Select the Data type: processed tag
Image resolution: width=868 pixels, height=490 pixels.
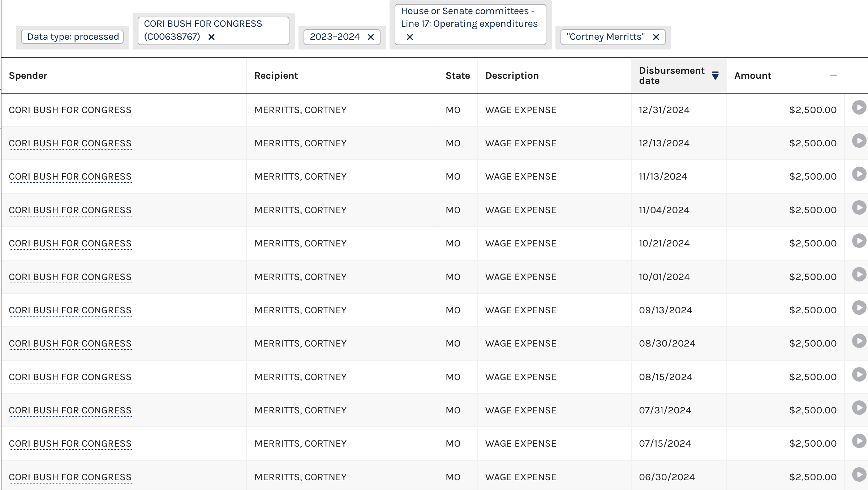click(73, 37)
